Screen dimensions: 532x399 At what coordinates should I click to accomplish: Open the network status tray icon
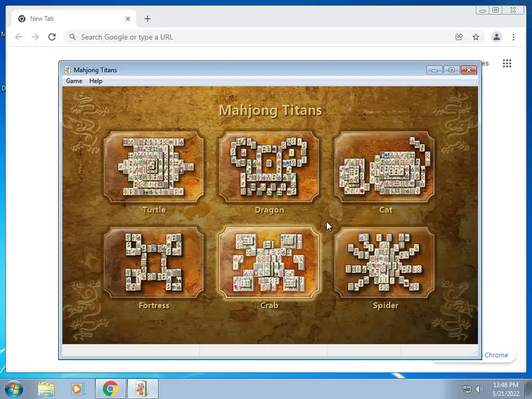[x=467, y=389]
